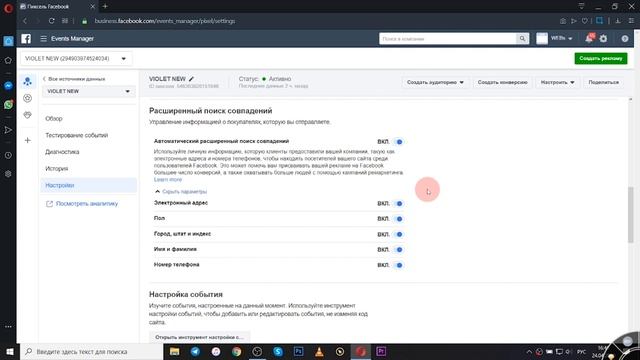Viewport: 640px width, 360px height.
Task: Open История section
Action: (57, 169)
